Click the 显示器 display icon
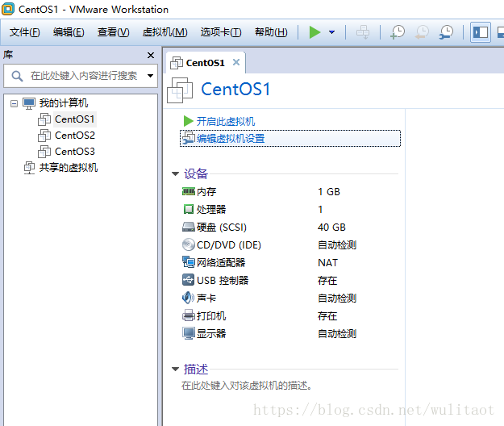The height and width of the screenshot is (426, 504). (189, 333)
